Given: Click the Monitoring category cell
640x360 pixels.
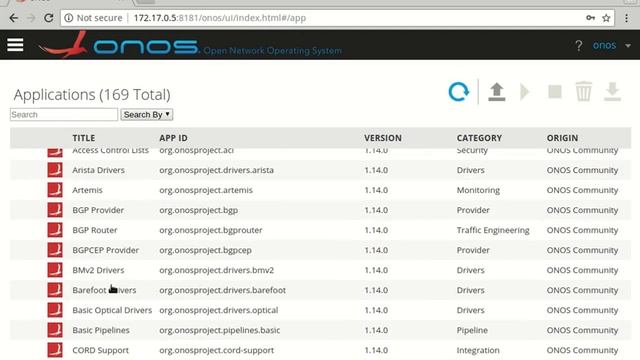Looking at the screenshot, I should tap(478, 190).
